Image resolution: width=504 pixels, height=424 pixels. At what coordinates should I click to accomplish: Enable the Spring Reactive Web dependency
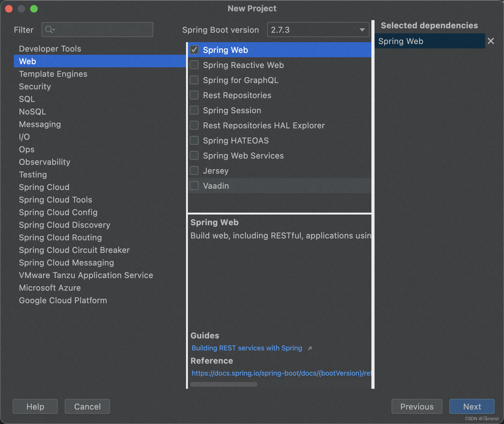click(x=194, y=65)
